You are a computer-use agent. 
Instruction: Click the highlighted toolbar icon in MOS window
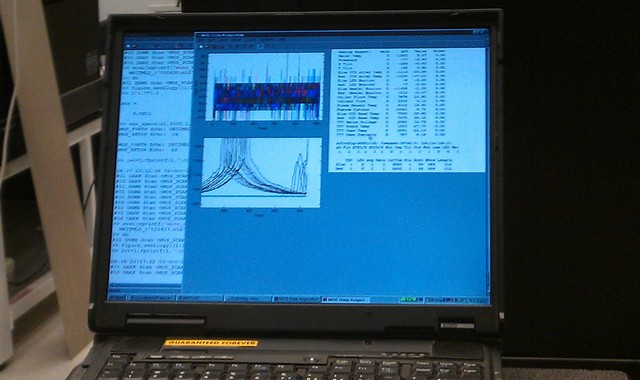click(260, 46)
